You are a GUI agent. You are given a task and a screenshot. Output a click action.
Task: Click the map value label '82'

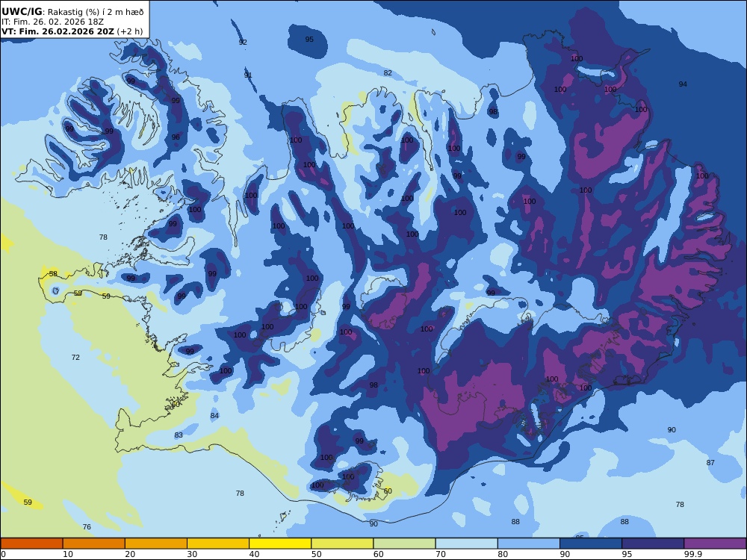click(388, 73)
